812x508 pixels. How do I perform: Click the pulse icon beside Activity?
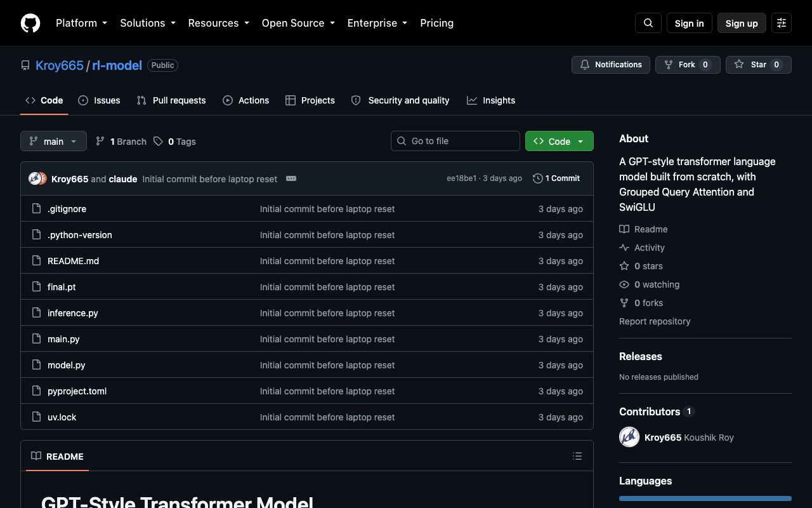624,248
